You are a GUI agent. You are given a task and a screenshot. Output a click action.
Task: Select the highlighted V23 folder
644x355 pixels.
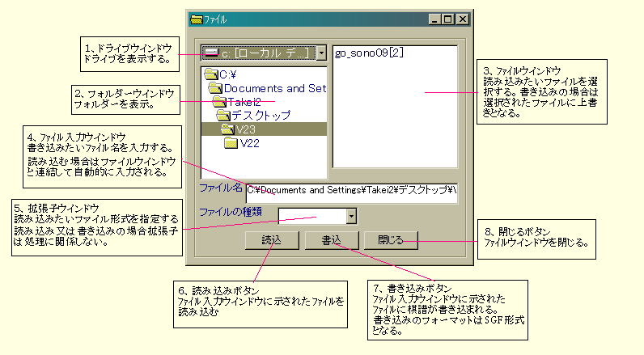pos(264,129)
